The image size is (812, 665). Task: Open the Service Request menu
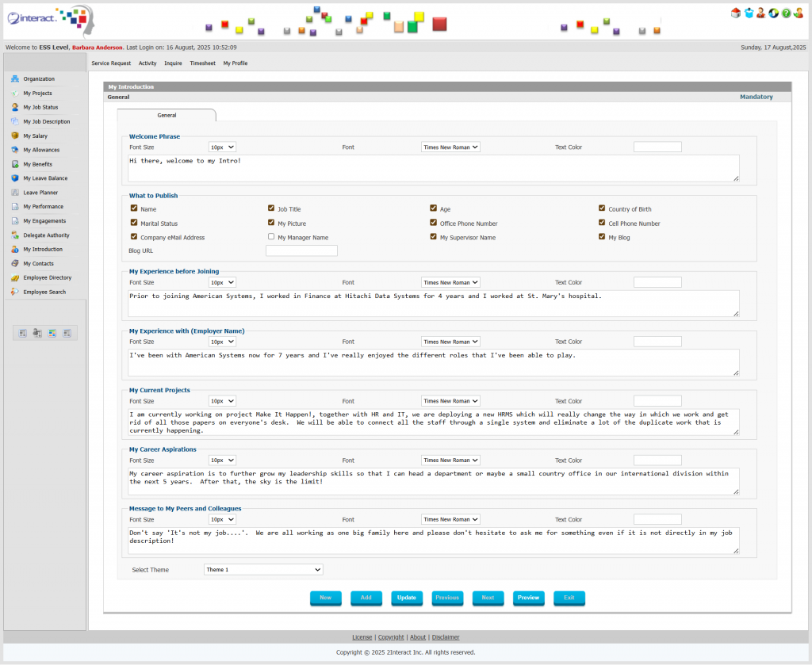[x=111, y=63]
